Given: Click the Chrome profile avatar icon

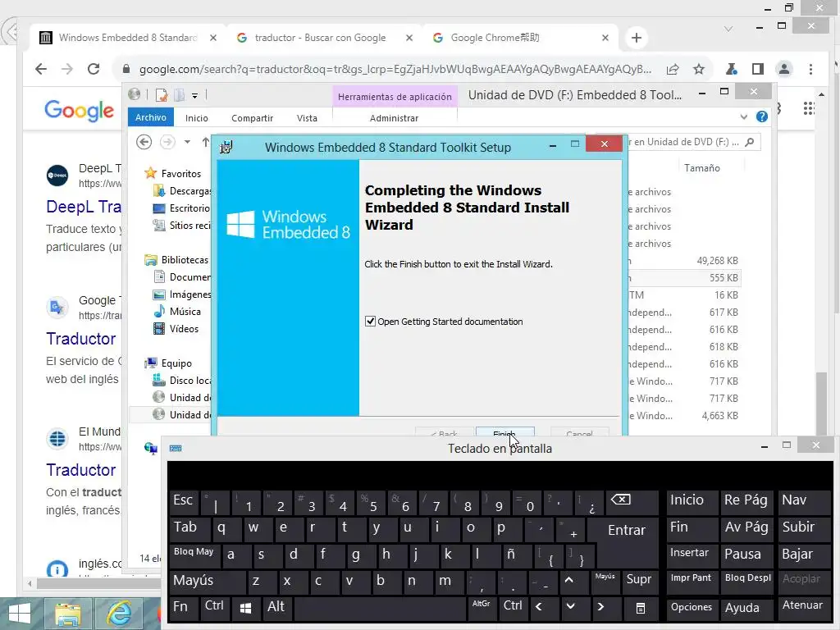Looking at the screenshot, I should coord(783,69).
